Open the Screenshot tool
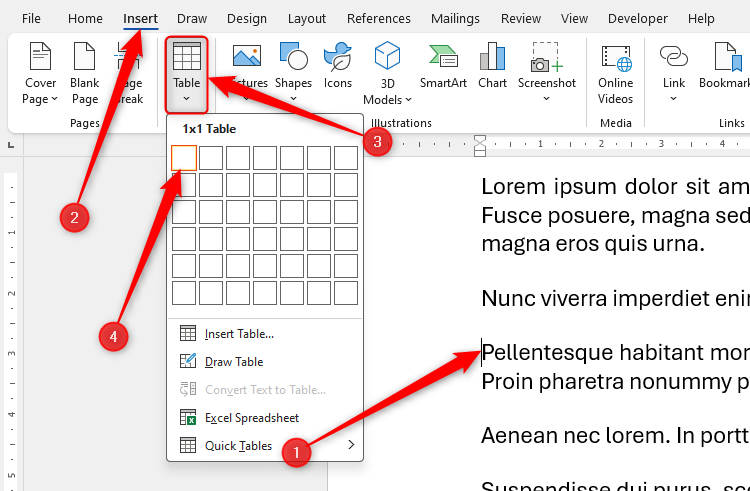Viewport: 750px width, 491px height. (x=547, y=60)
